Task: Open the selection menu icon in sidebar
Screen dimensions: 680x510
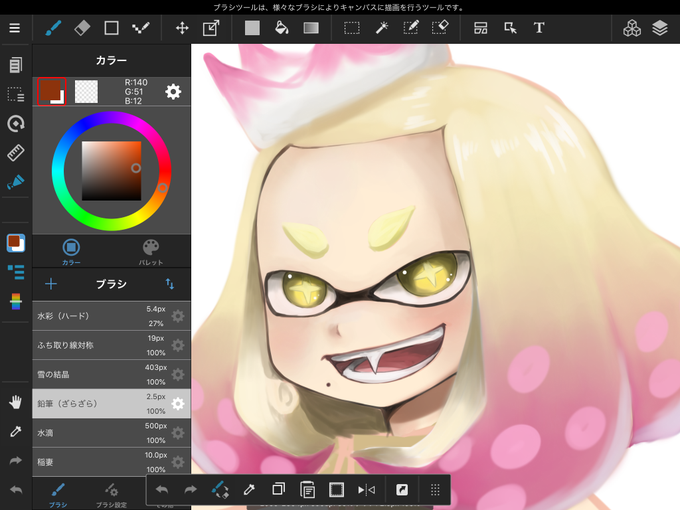Action: tap(16, 95)
